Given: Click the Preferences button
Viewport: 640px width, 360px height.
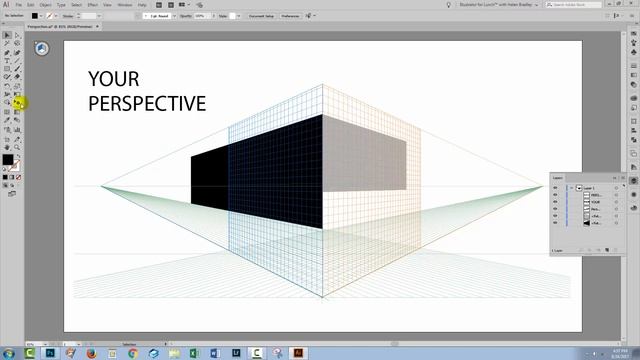Looking at the screenshot, I should point(290,16).
